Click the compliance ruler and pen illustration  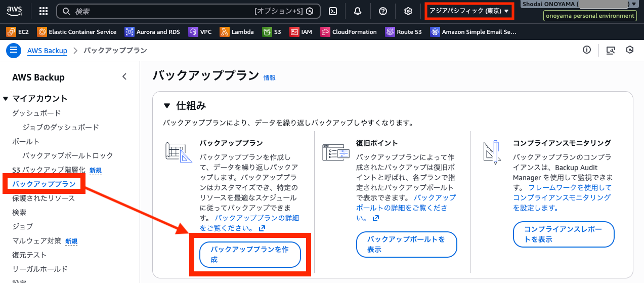[x=491, y=153]
